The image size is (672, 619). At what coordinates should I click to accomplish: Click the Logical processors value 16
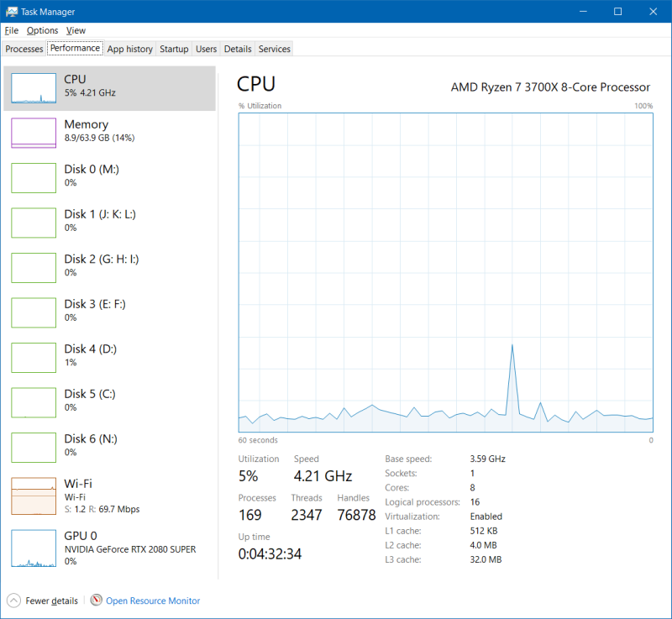pyautogui.click(x=475, y=502)
